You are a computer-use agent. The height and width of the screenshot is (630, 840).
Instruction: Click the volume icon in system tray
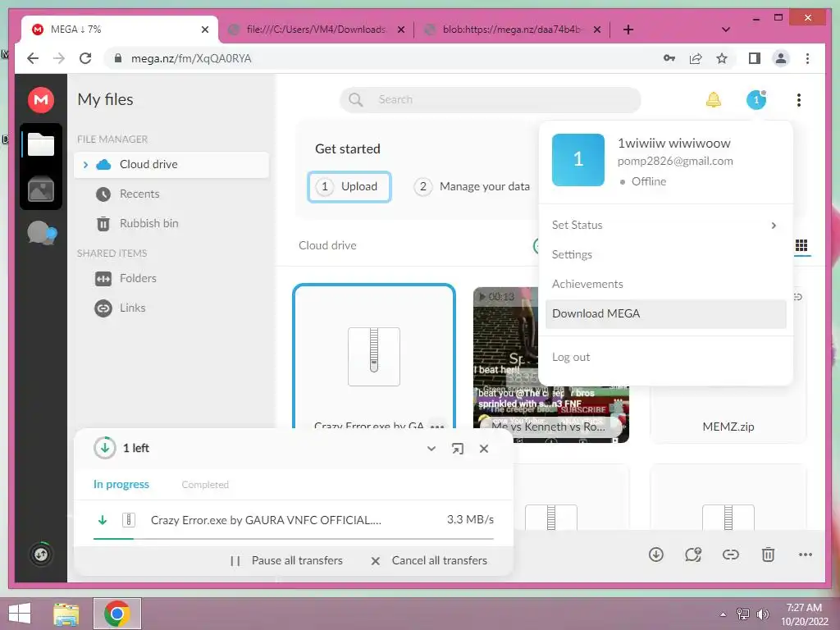click(x=762, y=614)
